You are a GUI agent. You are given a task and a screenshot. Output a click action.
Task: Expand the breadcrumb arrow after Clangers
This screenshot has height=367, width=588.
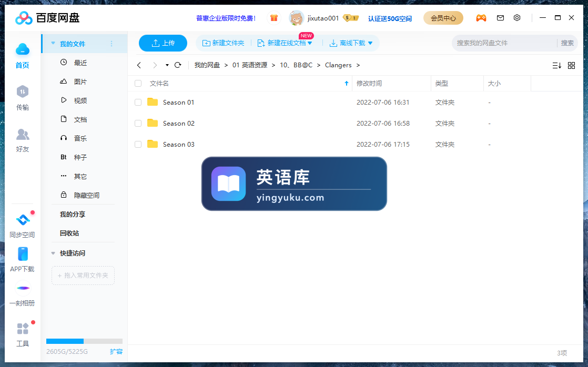358,65
